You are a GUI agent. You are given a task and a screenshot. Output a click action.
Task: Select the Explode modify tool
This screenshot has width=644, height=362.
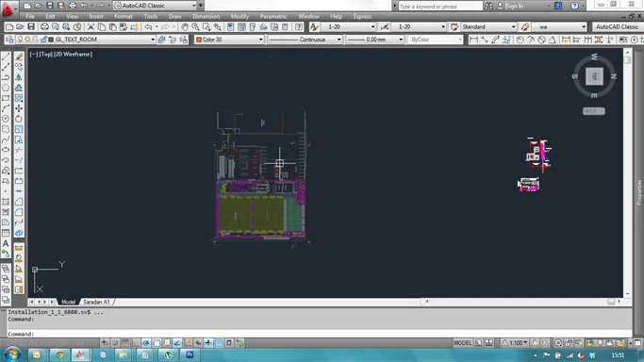tap(19, 233)
